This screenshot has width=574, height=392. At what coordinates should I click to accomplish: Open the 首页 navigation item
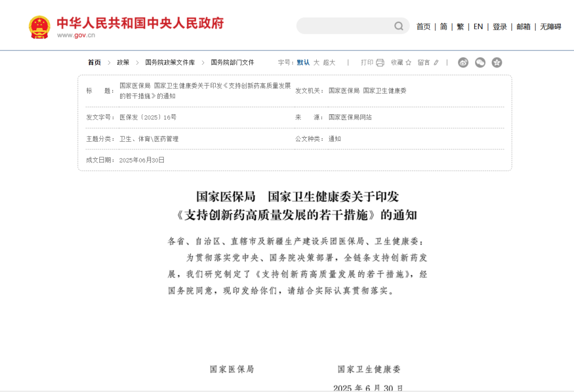[424, 26]
